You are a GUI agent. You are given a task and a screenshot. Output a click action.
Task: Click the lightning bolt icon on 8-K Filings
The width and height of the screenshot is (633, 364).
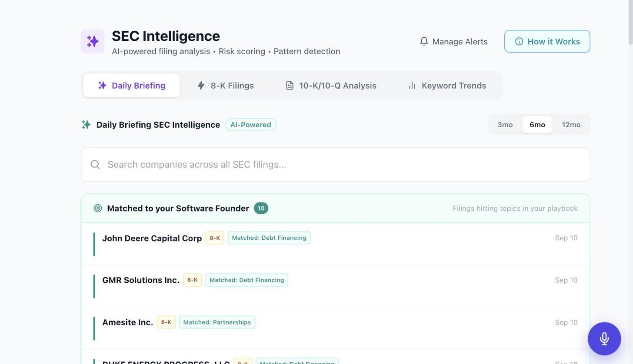pos(201,85)
